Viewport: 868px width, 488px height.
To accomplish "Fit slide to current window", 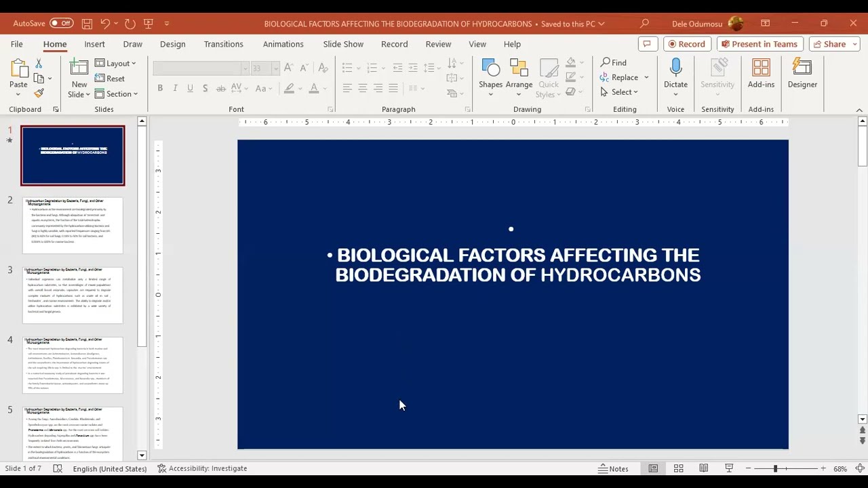I will [x=860, y=468].
